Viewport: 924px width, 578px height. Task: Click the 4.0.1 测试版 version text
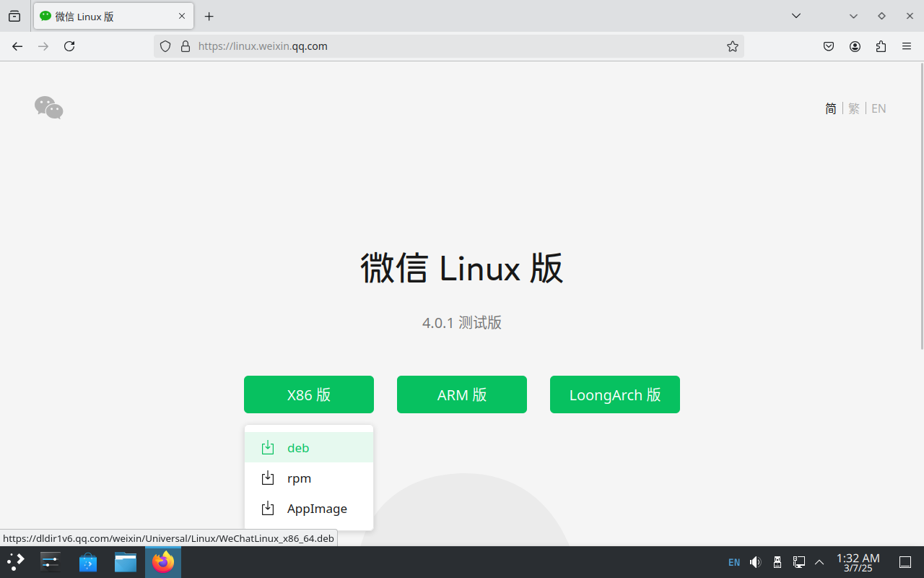[x=462, y=322]
